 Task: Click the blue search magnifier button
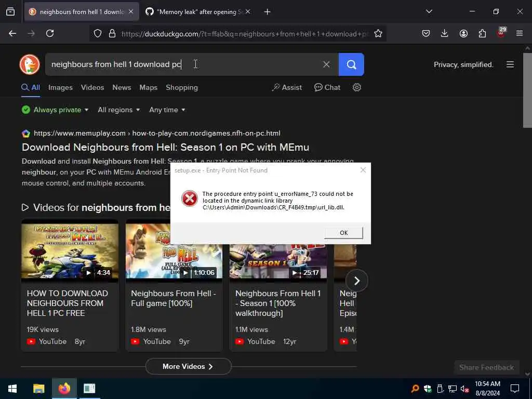pyautogui.click(x=351, y=64)
